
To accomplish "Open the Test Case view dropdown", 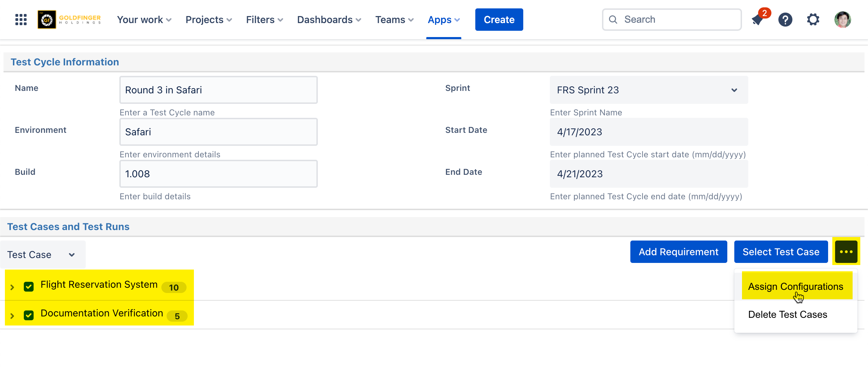I will tap(42, 255).
